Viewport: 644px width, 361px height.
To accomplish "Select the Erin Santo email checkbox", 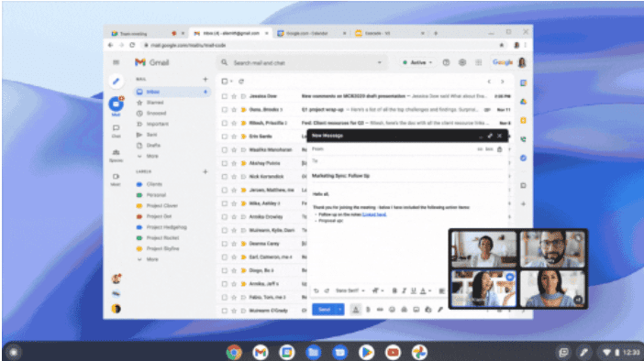I will tap(224, 137).
